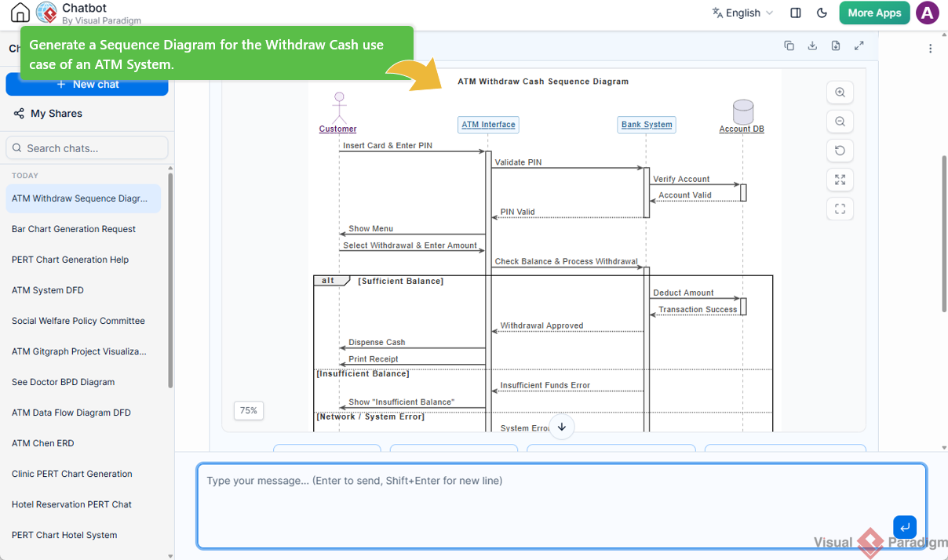Viewport: 948px width, 560px height.
Task: Open More Apps
Action: tap(874, 13)
